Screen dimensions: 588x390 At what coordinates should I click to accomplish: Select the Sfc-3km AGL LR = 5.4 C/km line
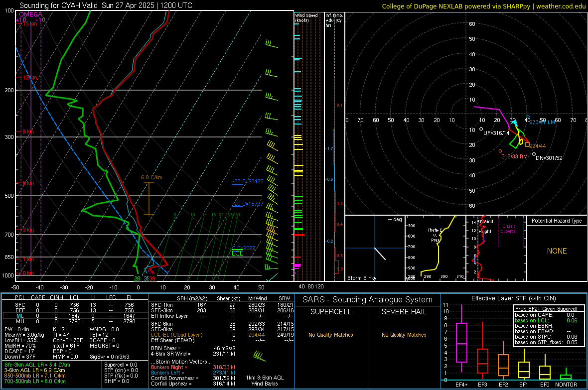point(37,365)
